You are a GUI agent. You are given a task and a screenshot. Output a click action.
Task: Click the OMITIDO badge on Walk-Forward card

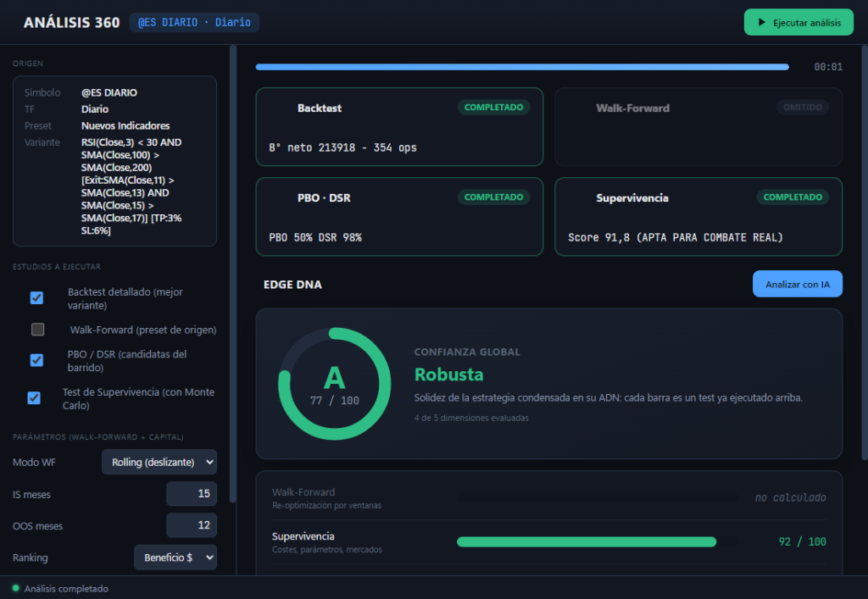click(x=802, y=108)
